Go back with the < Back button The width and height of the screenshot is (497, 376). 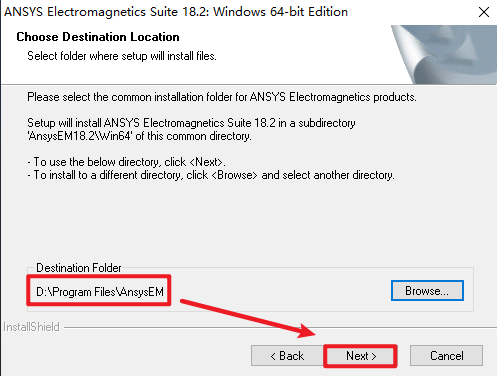click(x=287, y=356)
